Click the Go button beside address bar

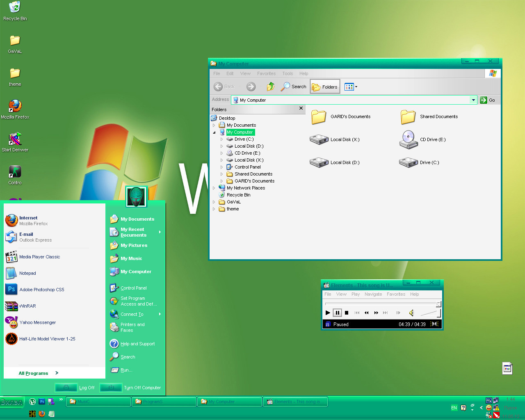click(488, 100)
